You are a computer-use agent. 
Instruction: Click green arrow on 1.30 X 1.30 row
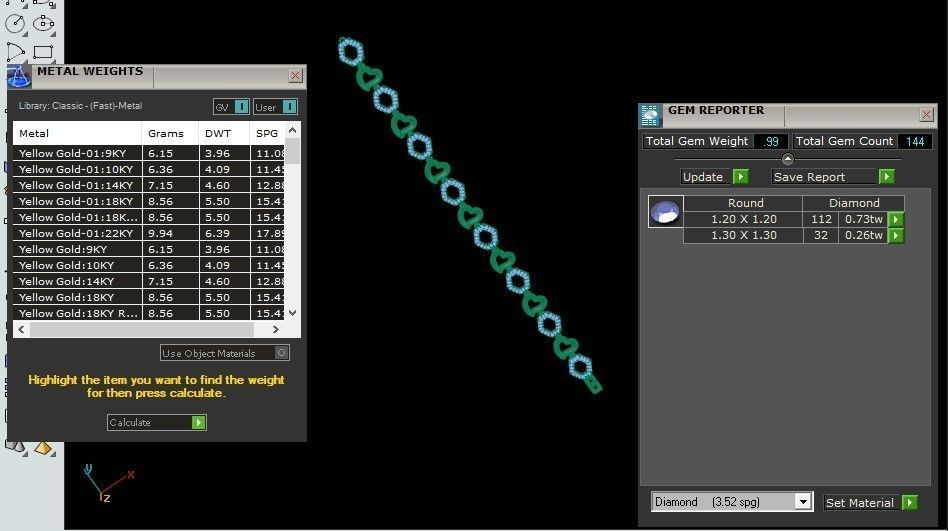click(896, 235)
